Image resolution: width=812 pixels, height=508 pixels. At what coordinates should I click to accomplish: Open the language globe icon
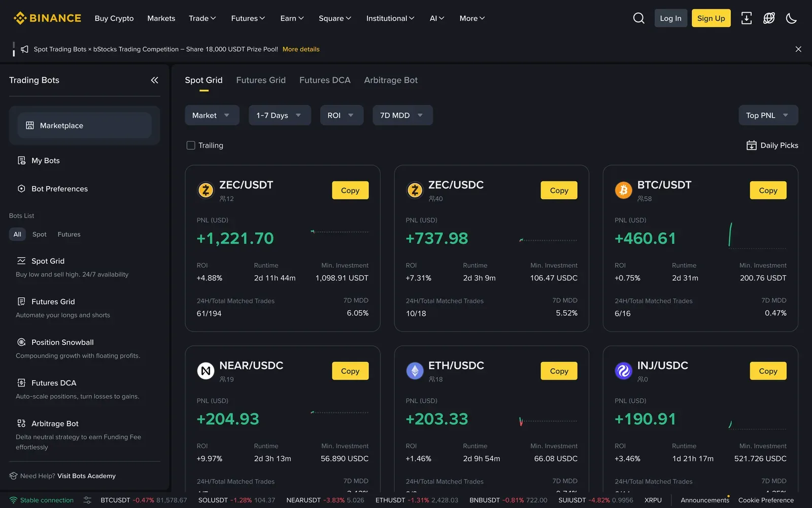click(769, 18)
